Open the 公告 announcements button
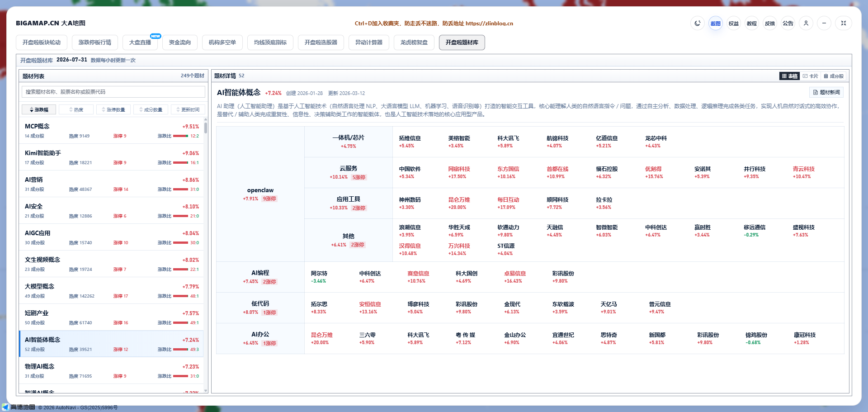The width and height of the screenshot is (868, 412). click(x=788, y=23)
